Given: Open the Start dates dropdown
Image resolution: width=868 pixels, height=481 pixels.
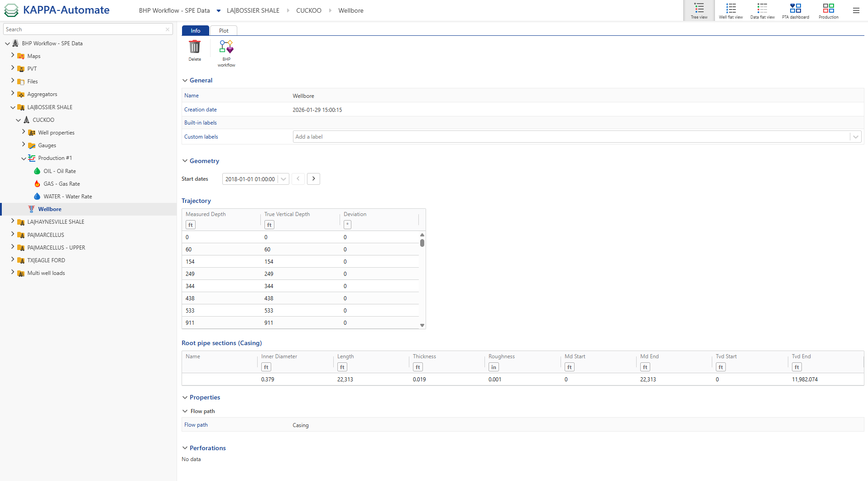Looking at the screenshot, I should (283, 179).
